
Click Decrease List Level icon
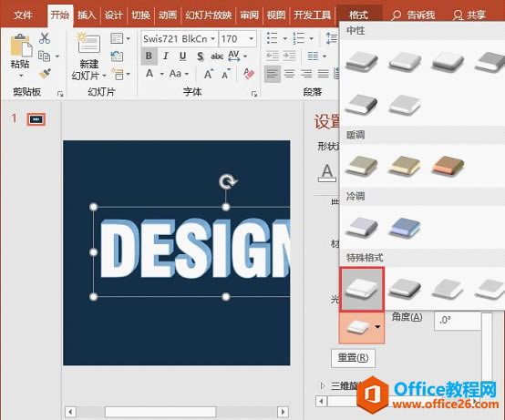tap(273, 56)
